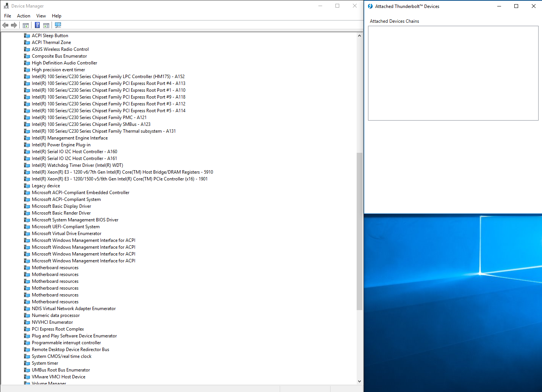The height and width of the screenshot is (392, 542).
Task: Maximize the Attached Thunderbolt Devices window
Action: 516,6
